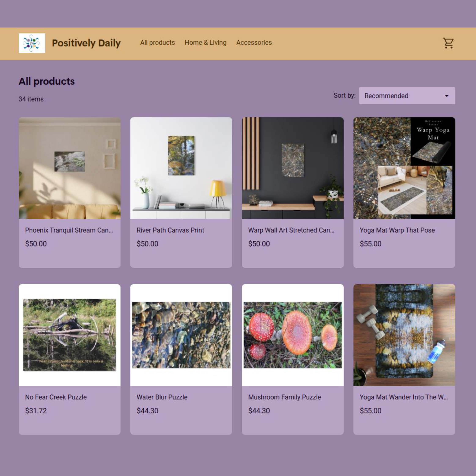Open the shopping cart icon
This screenshot has width=476, height=476.
[448, 43]
